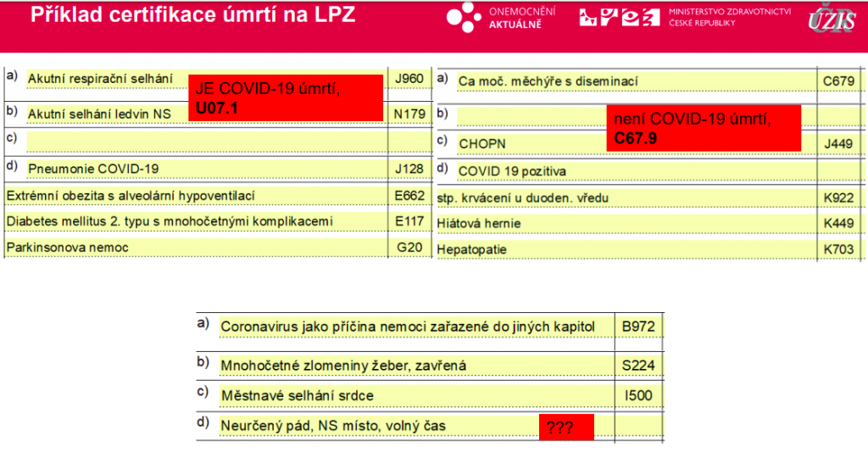Click code B972 in bottom table

pos(638,327)
